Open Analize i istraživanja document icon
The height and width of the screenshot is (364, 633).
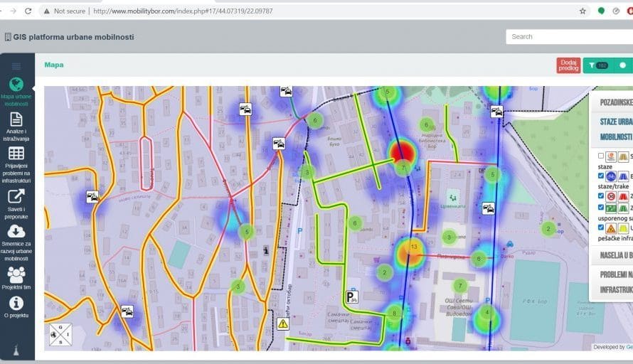coord(16,119)
